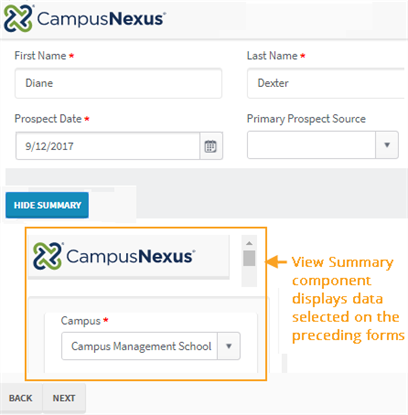Screen dimensions: 408x415
Task: Click the NEXT button
Action: [64, 398]
